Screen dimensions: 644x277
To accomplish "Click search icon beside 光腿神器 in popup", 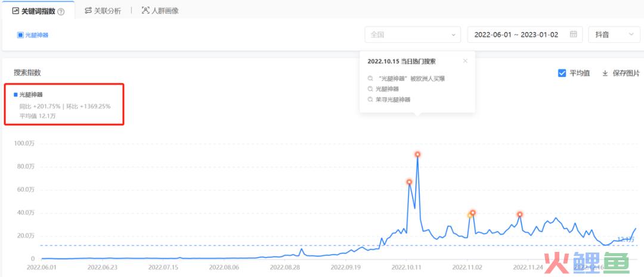I will coord(371,89).
